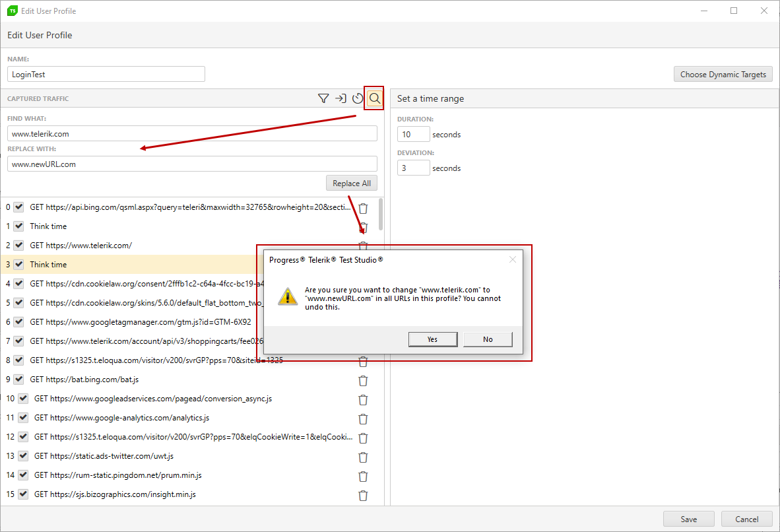This screenshot has height=532, width=780.
Task: Click Yes to confirm URL replacement
Action: pos(433,339)
